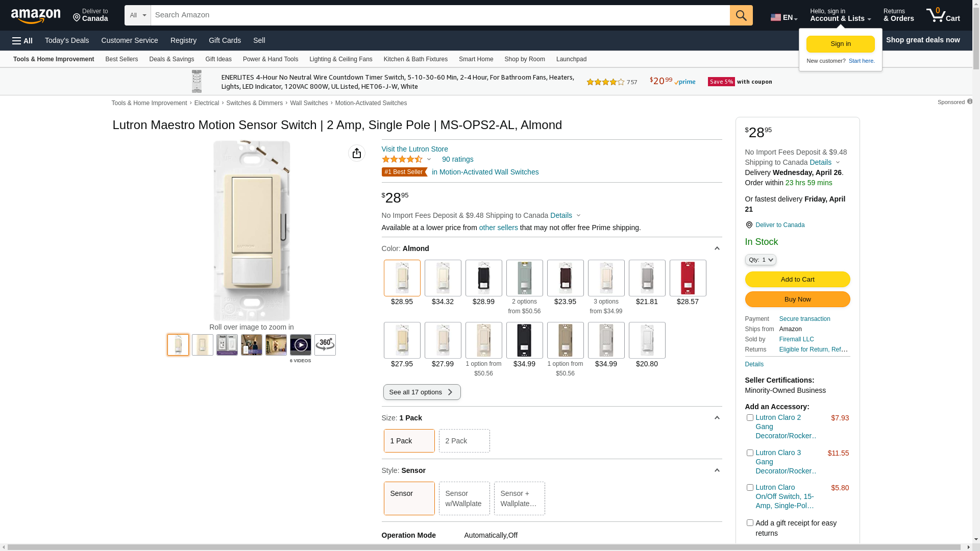
Task: Check the Lutron Claro 2 Gang accessory
Action: 750,418
